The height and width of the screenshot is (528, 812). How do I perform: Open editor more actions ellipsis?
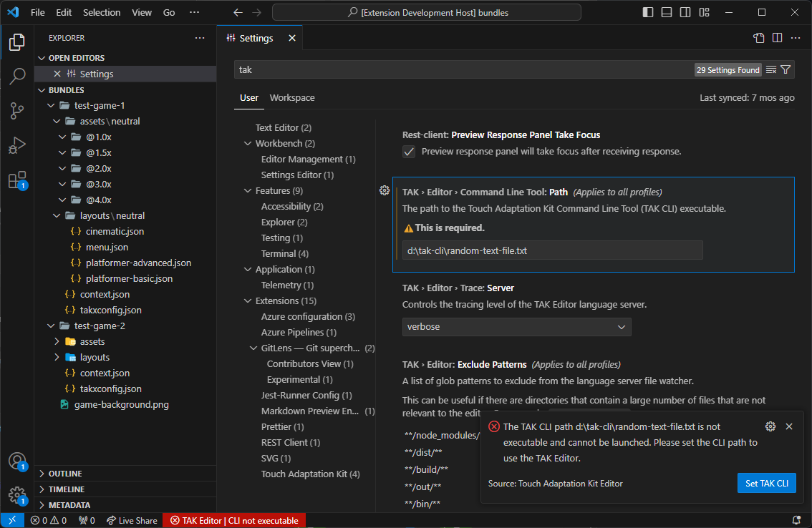[796, 38]
